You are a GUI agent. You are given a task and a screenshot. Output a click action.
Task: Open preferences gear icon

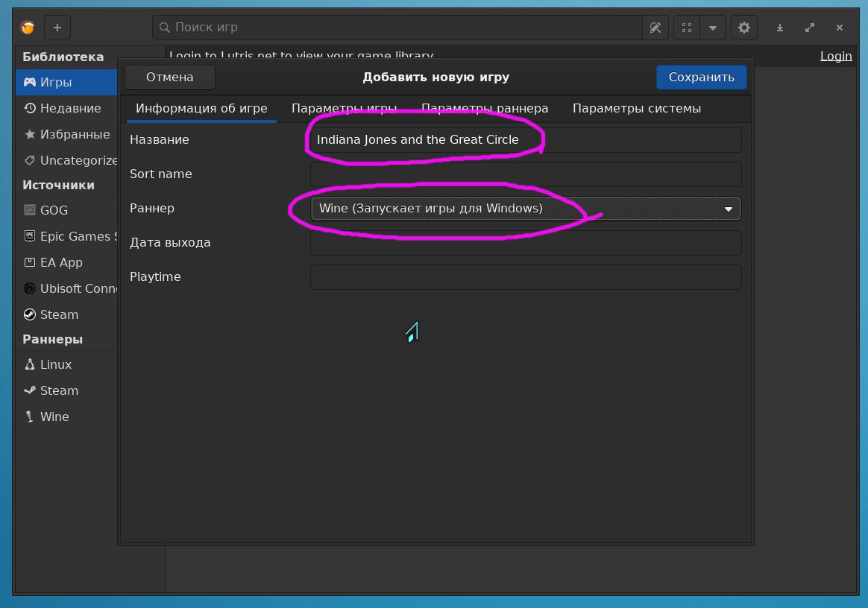pos(744,27)
